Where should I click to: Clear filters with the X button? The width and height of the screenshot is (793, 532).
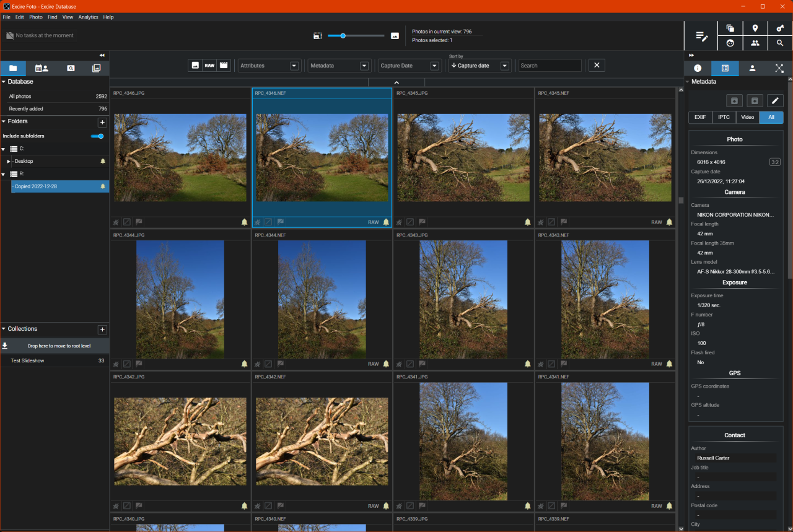597,65
